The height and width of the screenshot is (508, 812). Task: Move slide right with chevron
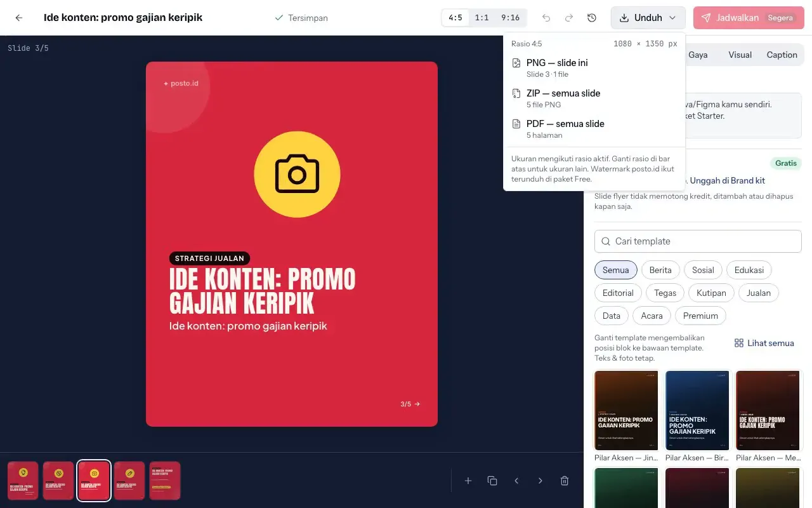pos(540,481)
